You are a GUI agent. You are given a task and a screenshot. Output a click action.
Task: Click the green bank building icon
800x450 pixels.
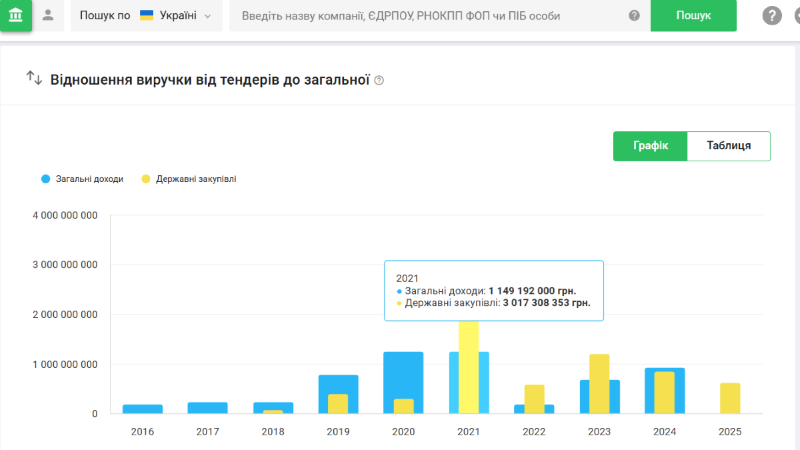pos(16,16)
